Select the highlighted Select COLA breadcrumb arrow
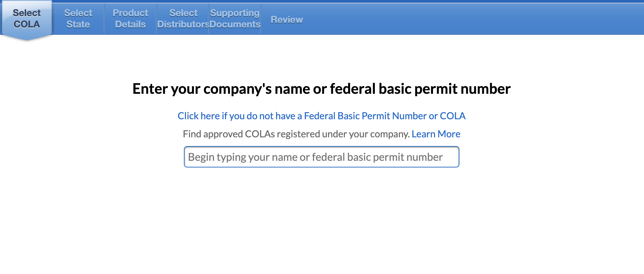 click(26, 18)
